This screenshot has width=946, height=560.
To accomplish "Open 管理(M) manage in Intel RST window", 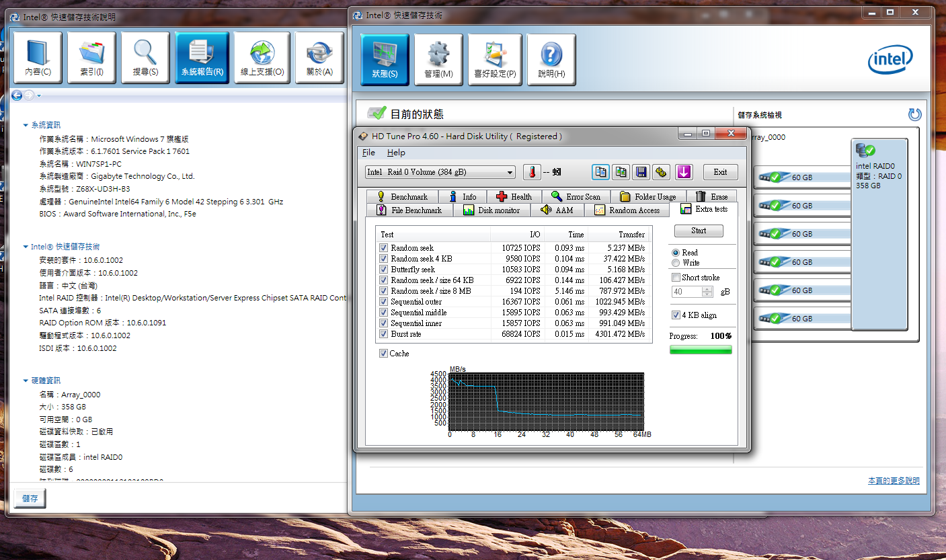I will (438, 60).
